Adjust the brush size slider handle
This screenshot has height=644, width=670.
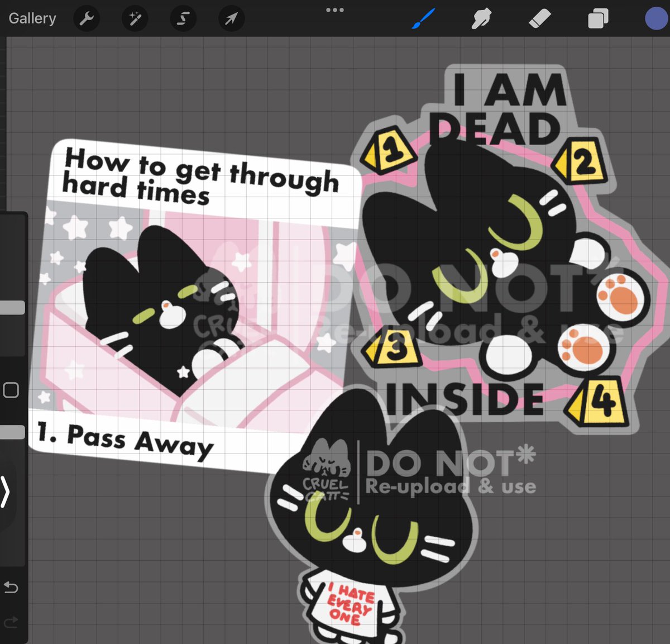(x=12, y=308)
